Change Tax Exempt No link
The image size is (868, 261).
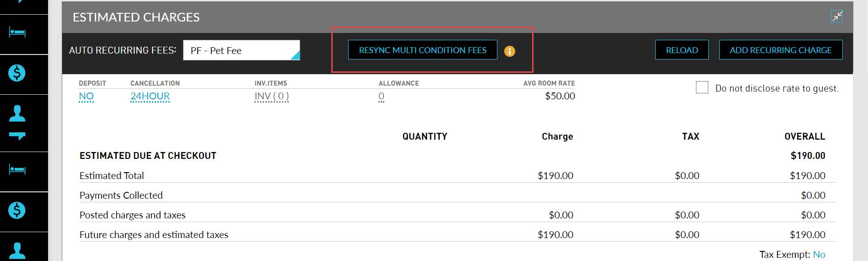[x=819, y=255]
